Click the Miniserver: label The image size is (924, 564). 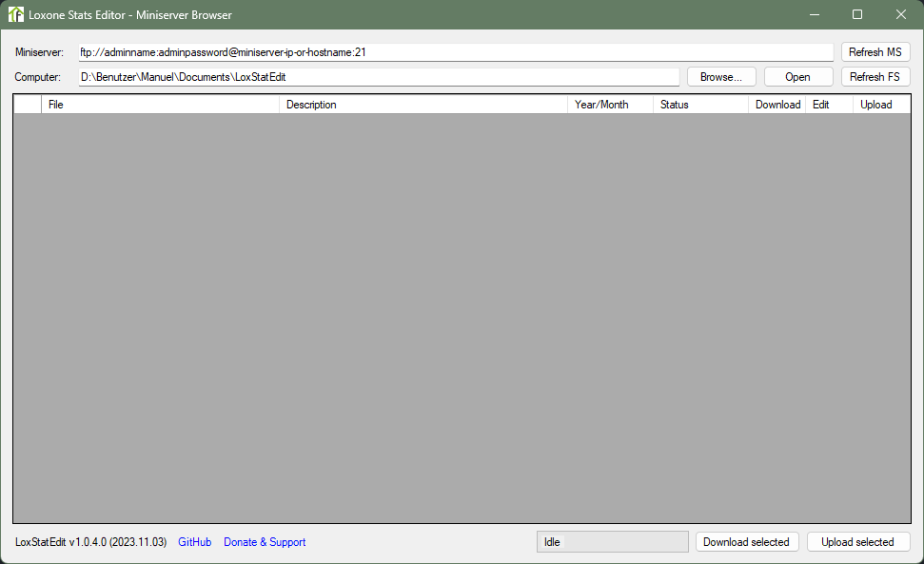39,51
